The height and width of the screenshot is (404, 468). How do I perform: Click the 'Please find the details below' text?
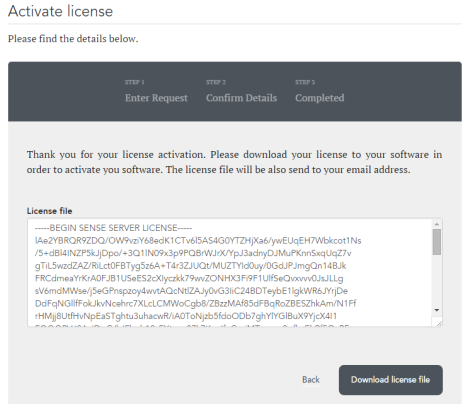coord(73,39)
